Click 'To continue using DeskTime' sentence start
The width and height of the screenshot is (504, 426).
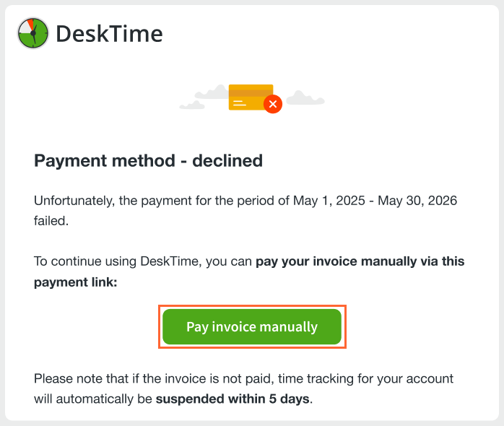pos(118,261)
